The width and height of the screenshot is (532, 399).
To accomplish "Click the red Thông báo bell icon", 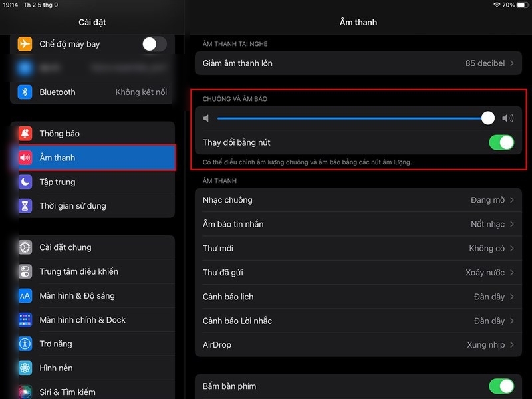I will [x=25, y=134].
